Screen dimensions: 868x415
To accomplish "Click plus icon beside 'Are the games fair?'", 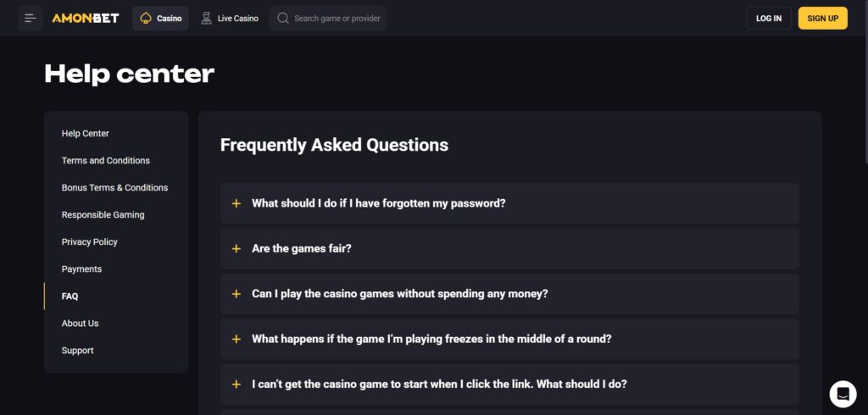I will (x=236, y=248).
